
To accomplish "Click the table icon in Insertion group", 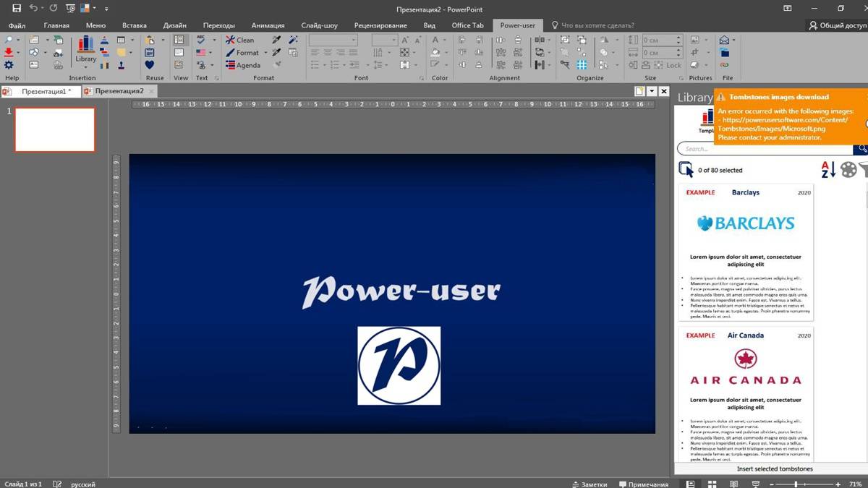I will pos(121,40).
